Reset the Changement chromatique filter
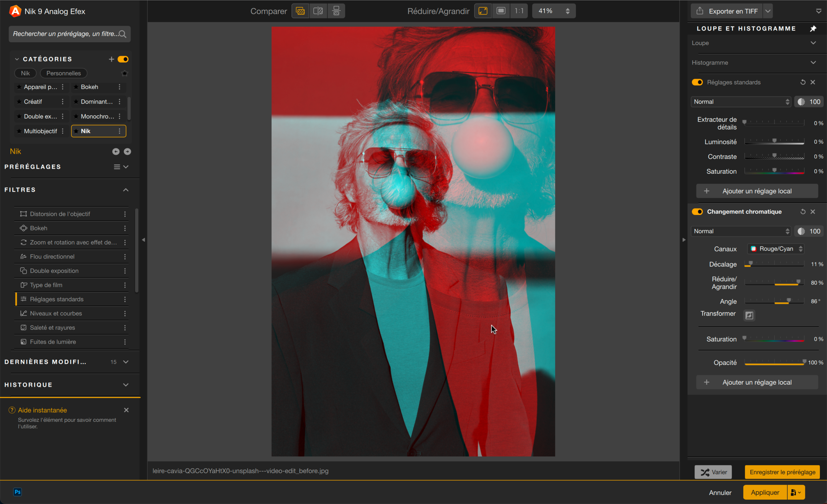This screenshot has width=827, height=504. tap(802, 212)
